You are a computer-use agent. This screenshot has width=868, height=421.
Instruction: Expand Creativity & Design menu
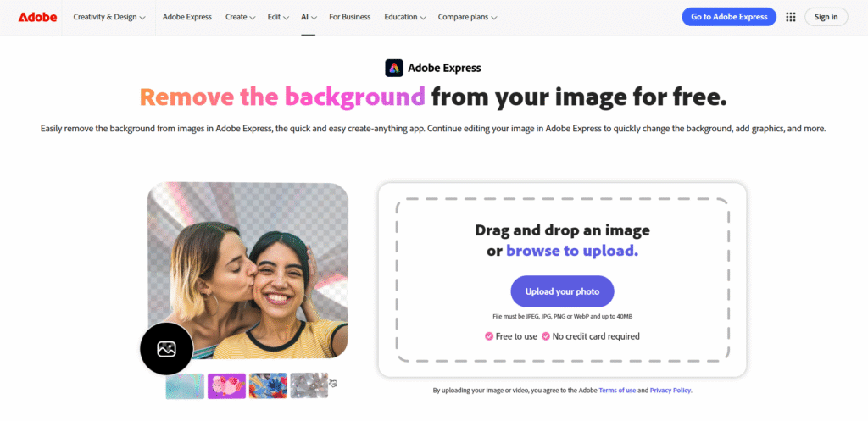tap(109, 17)
